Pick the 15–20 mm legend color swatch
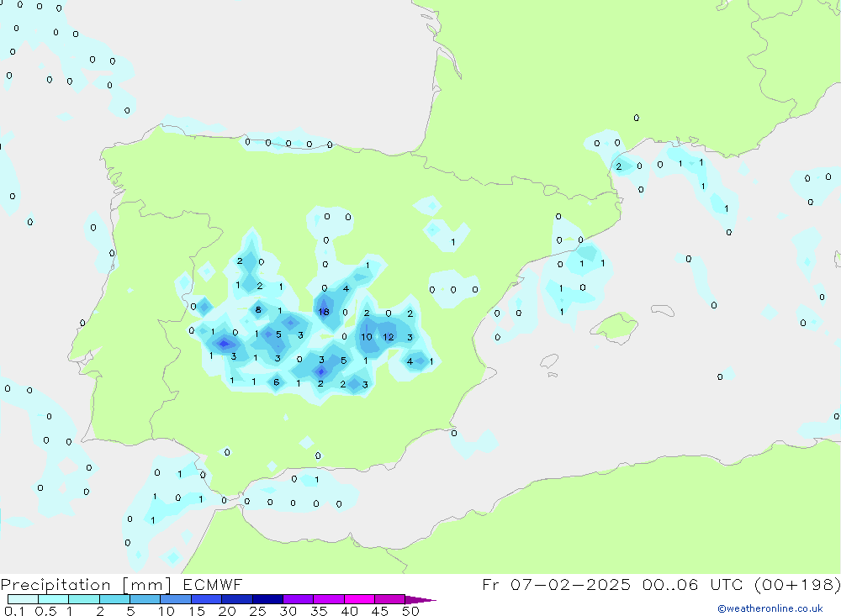This screenshot has width=841, height=616. tap(206, 599)
